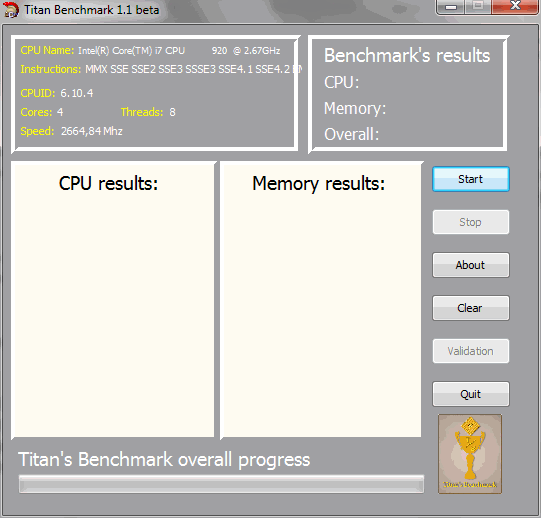Click the grayed-out maximize window button
This screenshot has width=541, height=518.
478,6
